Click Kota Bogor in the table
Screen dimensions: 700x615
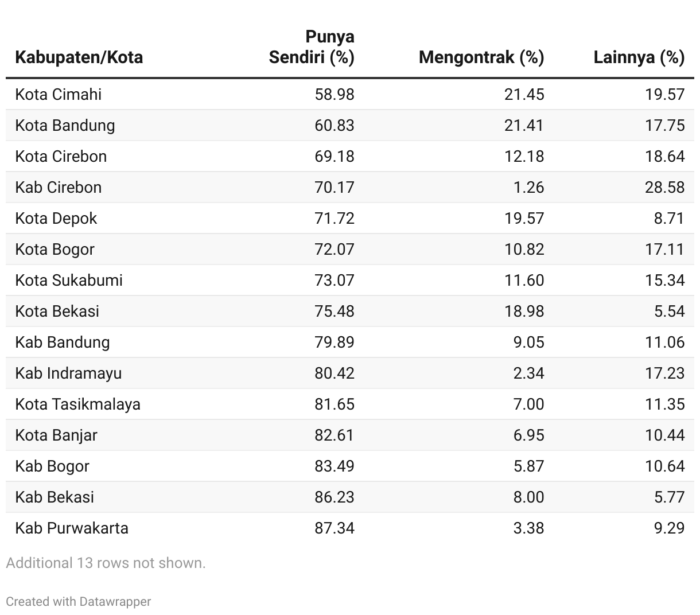tap(55, 249)
